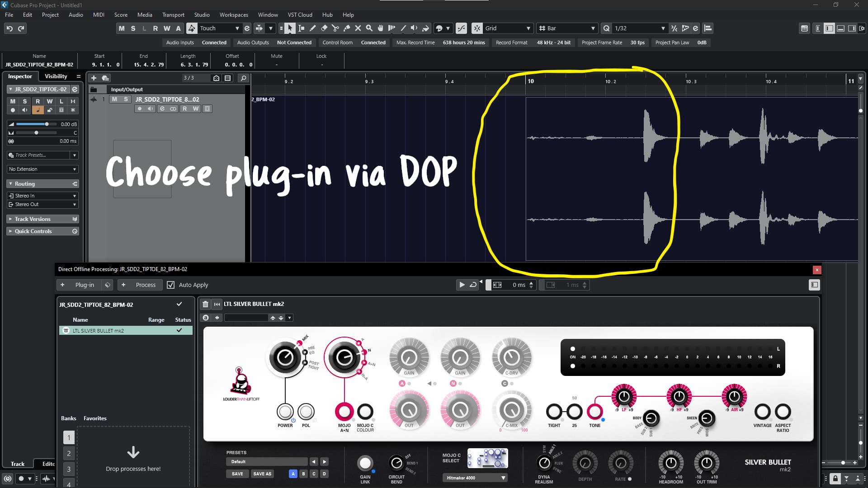The height and width of the screenshot is (488, 868).
Task: Toggle Snap on/off button
Action: (x=477, y=28)
